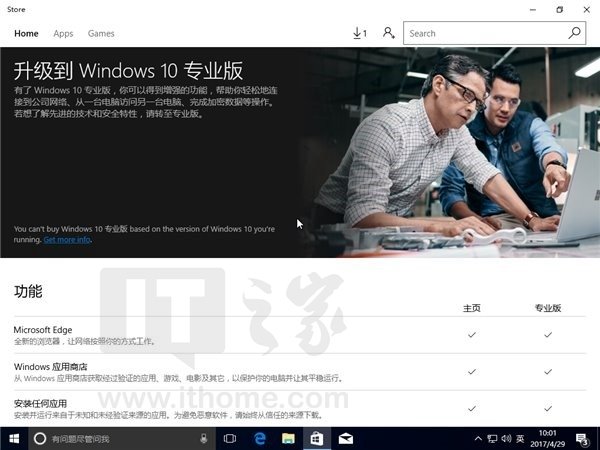Open the Action Center notifications icon
Image resolution: width=600 pixels, height=450 pixels.
(582, 439)
